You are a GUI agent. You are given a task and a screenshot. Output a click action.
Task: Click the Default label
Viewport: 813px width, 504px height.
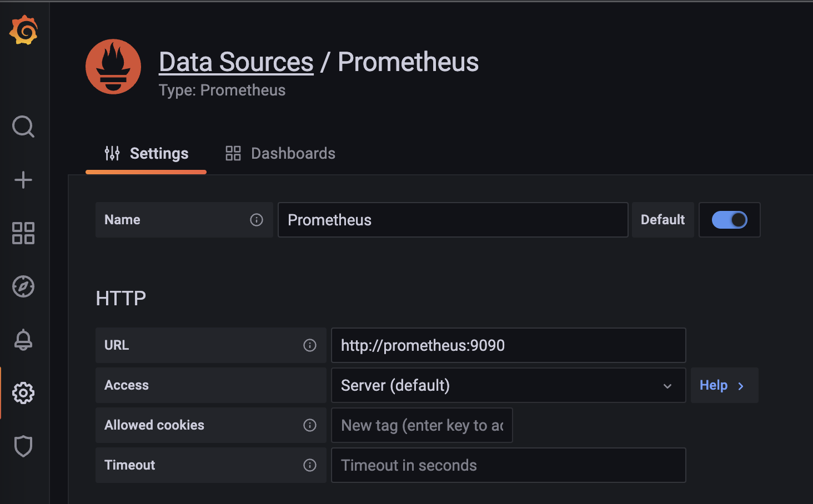click(x=663, y=220)
